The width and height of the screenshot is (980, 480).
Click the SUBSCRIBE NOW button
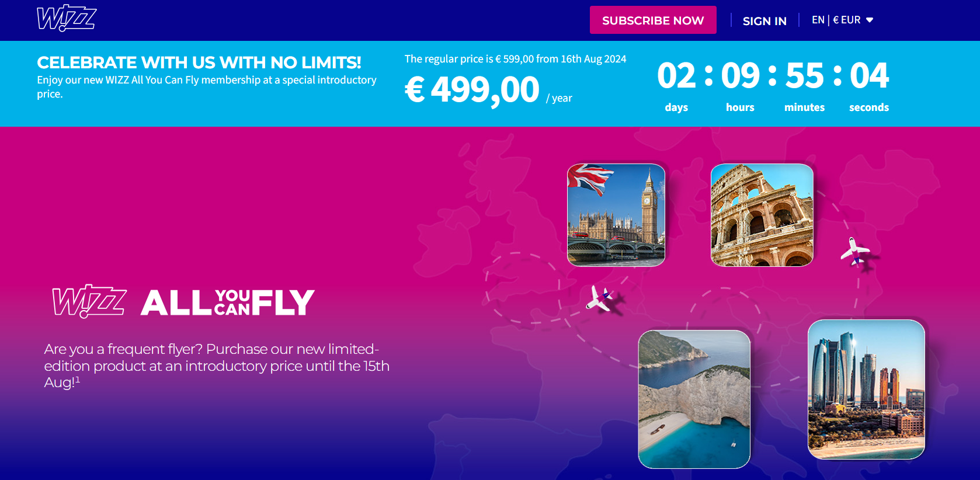point(653,20)
